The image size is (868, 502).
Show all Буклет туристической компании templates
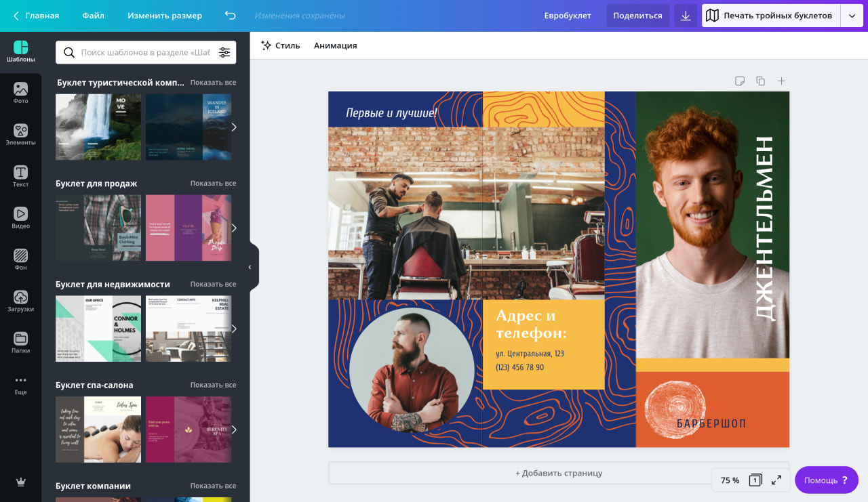pos(213,83)
